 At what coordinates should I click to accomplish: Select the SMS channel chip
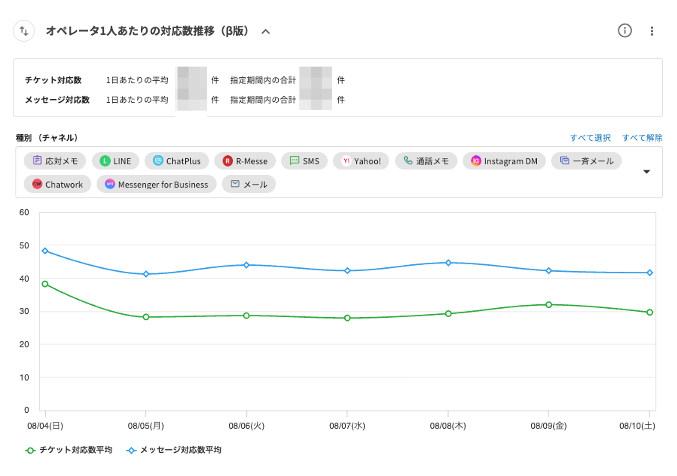point(305,160)
